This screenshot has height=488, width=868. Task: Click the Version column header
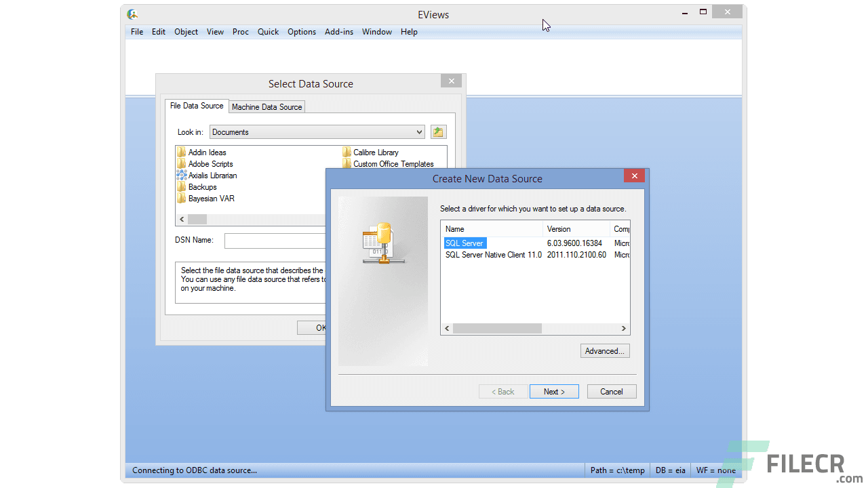[576, 229]
